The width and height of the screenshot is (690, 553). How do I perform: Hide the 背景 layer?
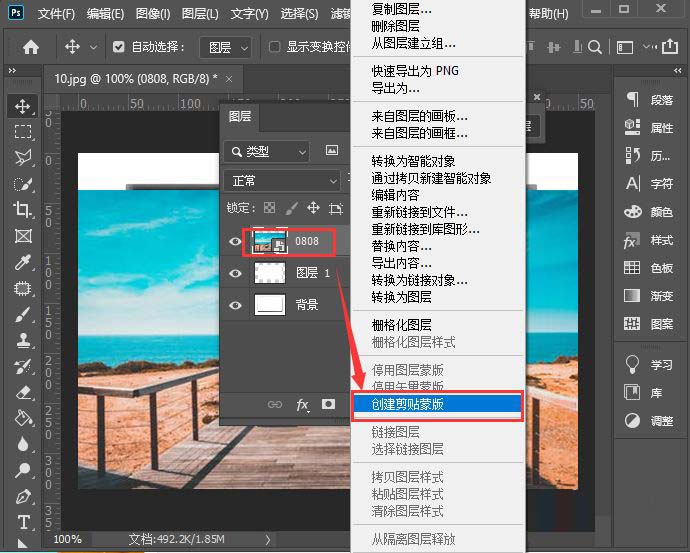(x=235, y=305)
